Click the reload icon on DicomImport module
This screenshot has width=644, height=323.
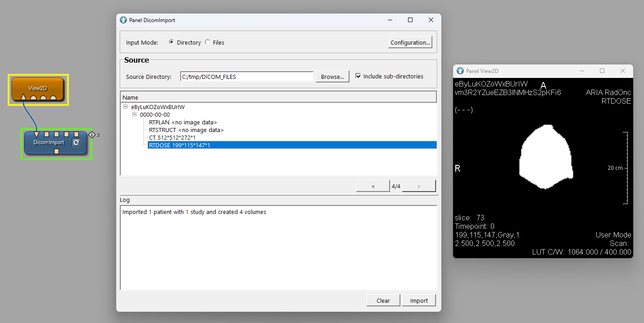click(x=76, y=143)
